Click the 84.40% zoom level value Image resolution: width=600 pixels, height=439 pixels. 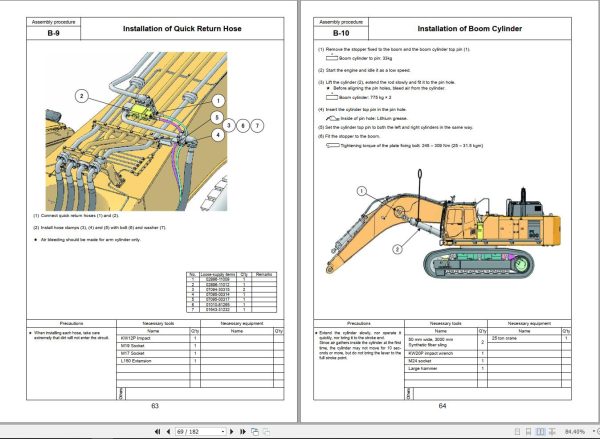(x=575, y=432)
